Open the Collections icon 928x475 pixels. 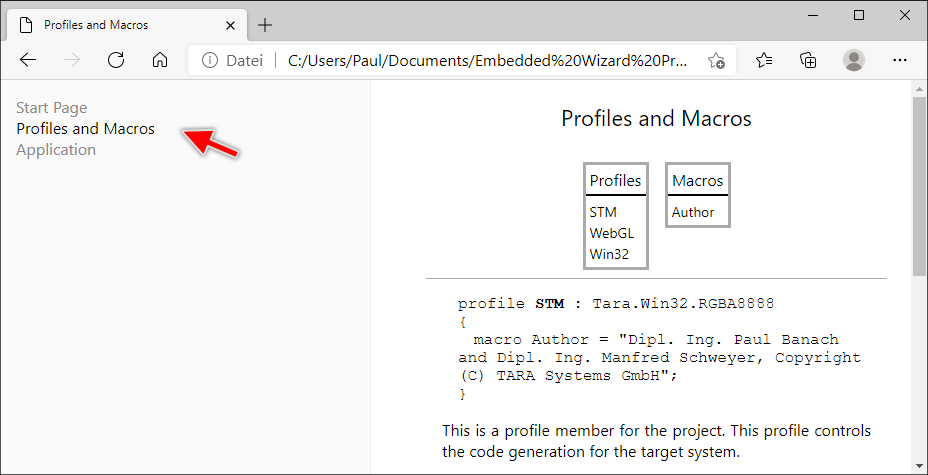809,60
